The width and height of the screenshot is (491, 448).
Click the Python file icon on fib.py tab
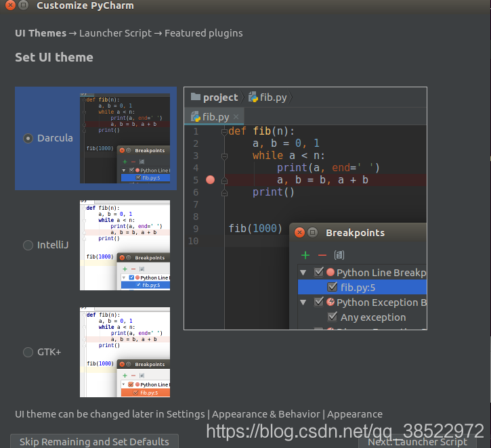[x=196, y=116]
